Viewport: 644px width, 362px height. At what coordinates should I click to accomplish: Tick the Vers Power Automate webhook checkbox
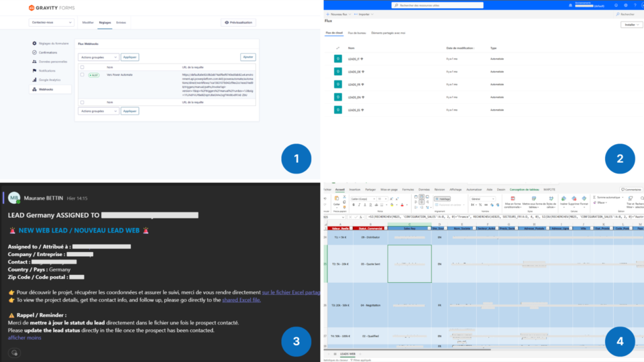point(82,74)
